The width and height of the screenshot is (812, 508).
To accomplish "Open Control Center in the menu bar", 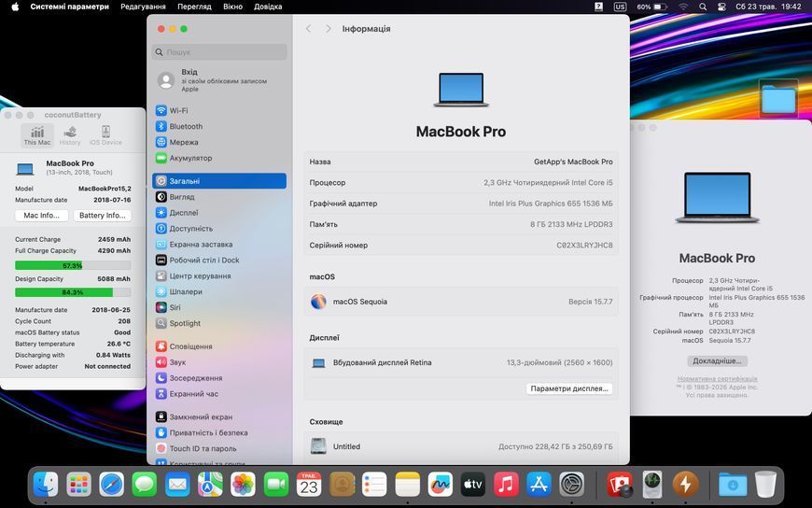I will coord(721,7).
